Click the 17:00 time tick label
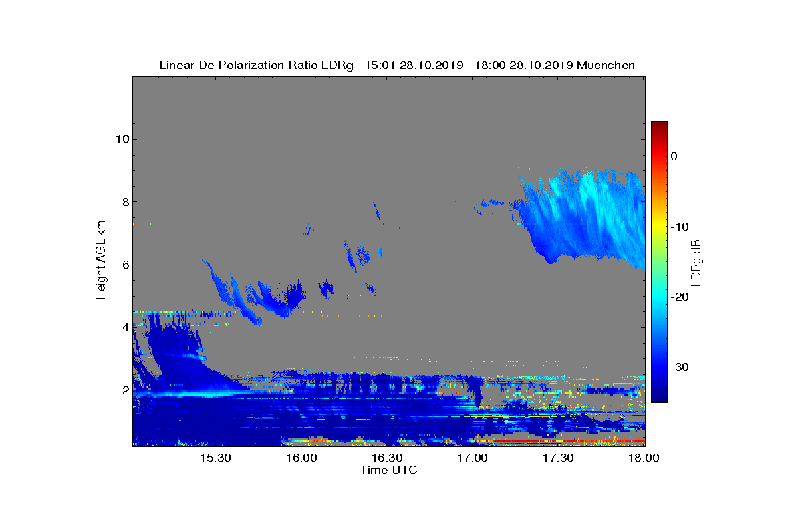Viewport: 798px width, 532px height. click(x=473, y=458)
